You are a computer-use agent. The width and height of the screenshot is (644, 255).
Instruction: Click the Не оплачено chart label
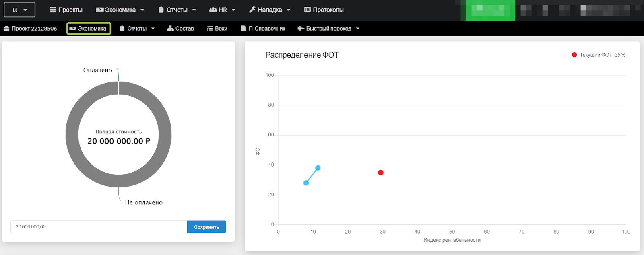(x=144, y=202)
